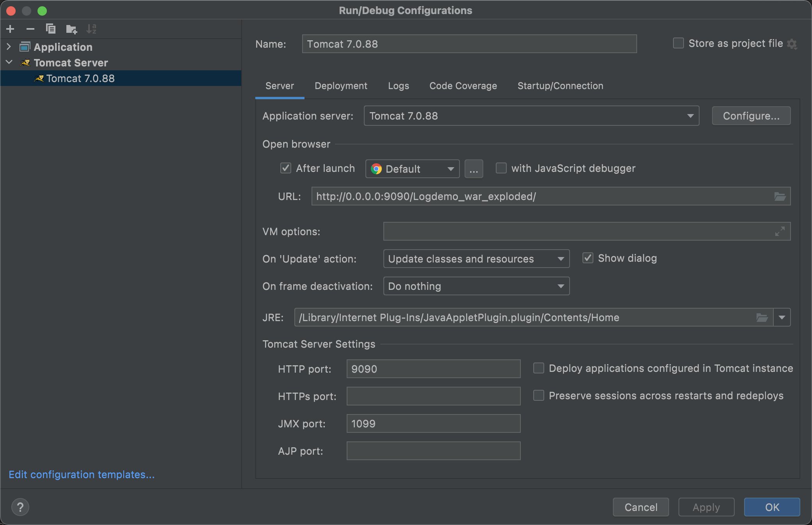Open the JRE path dropdown arrow
812x525 pixels.
[782, 317]
